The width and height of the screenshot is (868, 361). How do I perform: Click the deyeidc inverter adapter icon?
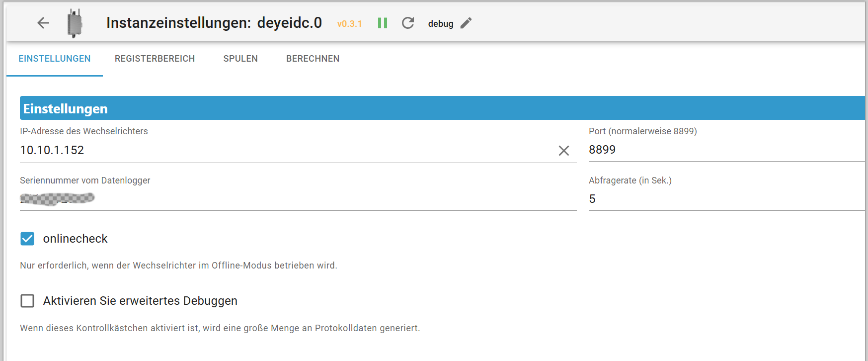click(75, 23)
